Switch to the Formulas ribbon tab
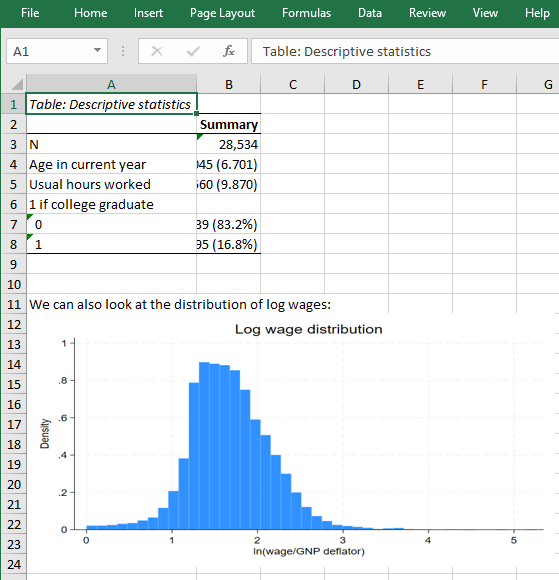The image size is (559, 580). point(306,13)
